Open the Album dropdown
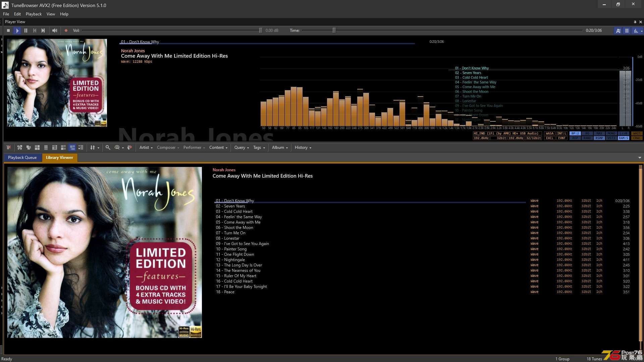 point(280,147)
